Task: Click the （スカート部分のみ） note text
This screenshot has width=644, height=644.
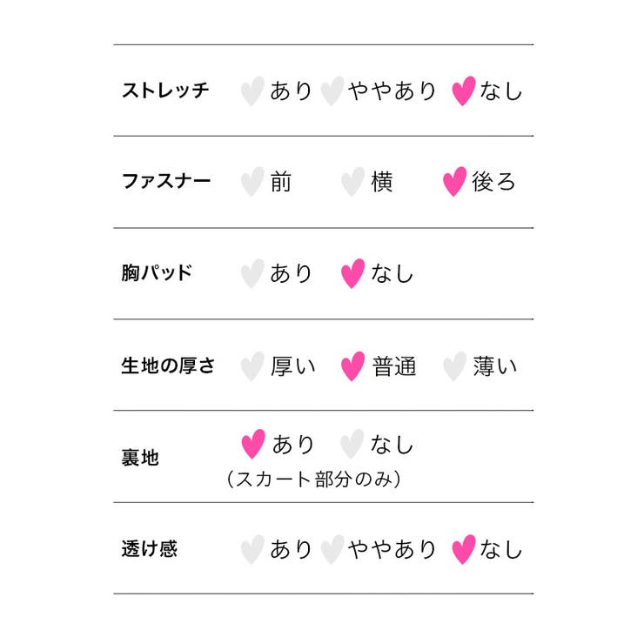Action: (313, 479)
